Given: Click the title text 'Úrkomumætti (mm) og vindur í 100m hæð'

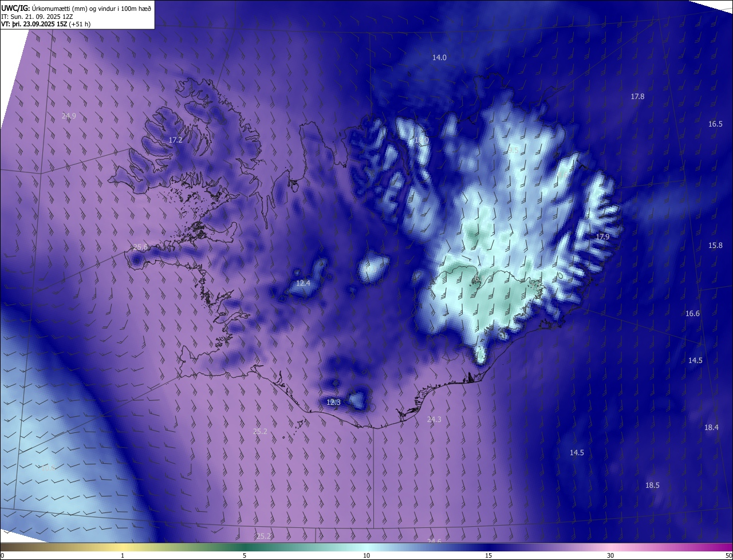Looking at the screenshot, I should pyautogui.click(x=90, y=8).
